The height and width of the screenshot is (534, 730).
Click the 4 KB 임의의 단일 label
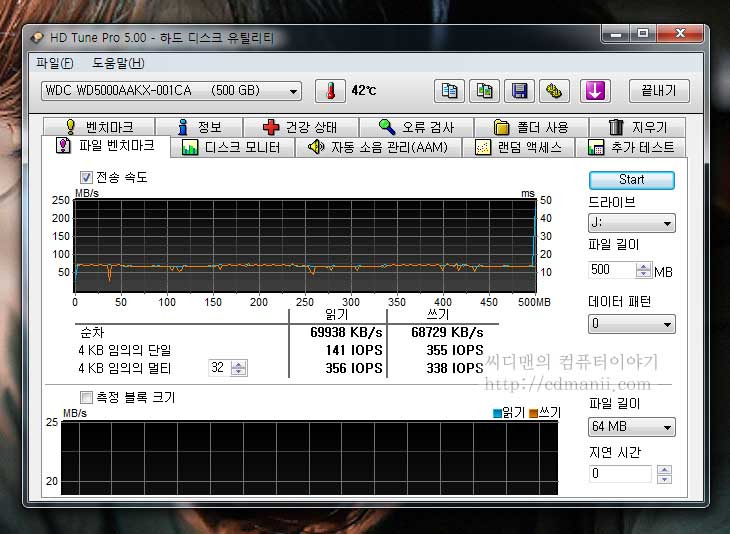[125, 350]
